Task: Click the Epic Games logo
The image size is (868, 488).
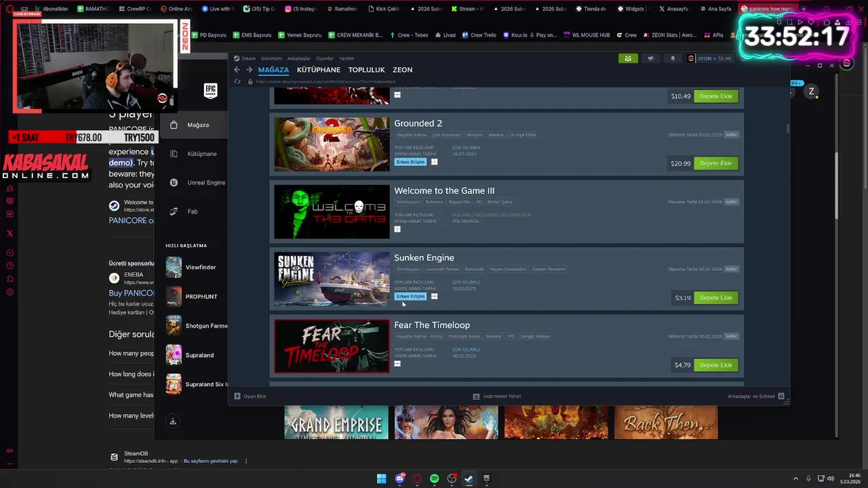Action: (210, 91)
